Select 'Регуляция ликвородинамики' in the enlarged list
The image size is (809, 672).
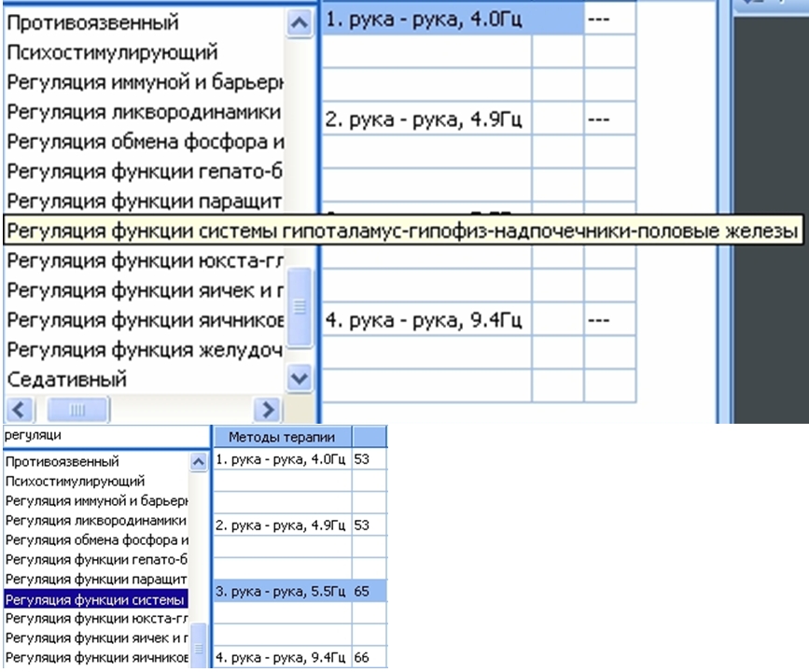pyautogui.click(x=144, y=112)
